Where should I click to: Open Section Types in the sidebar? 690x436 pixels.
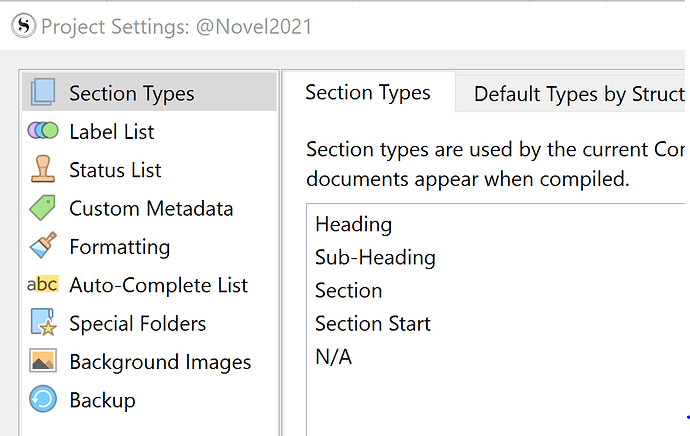tap(149, 92)
